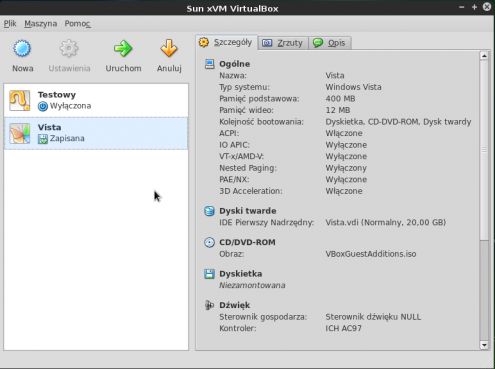The height and width of the screenshot is (369, 495).
Task: Open the Maszyna menu
Action: point(41,24)
